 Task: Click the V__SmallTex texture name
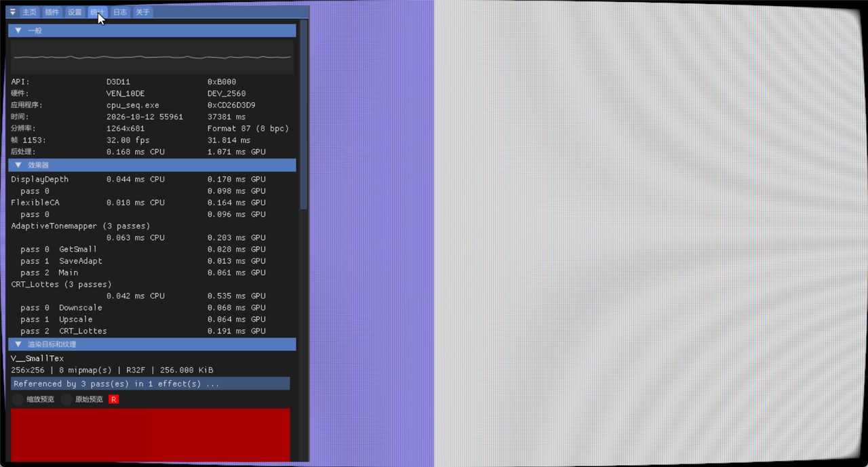click(x=37, y=359)
